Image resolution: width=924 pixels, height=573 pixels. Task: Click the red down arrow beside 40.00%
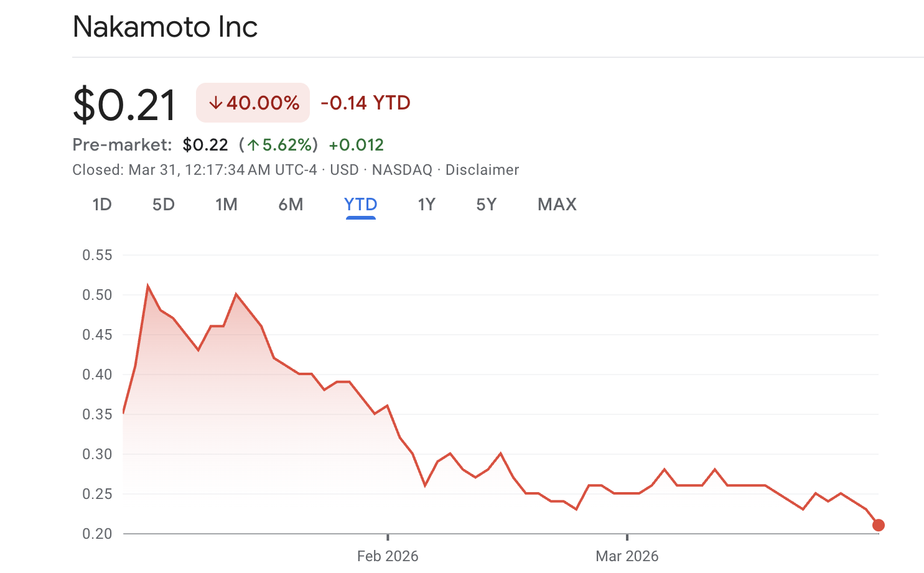pos(215,103)
